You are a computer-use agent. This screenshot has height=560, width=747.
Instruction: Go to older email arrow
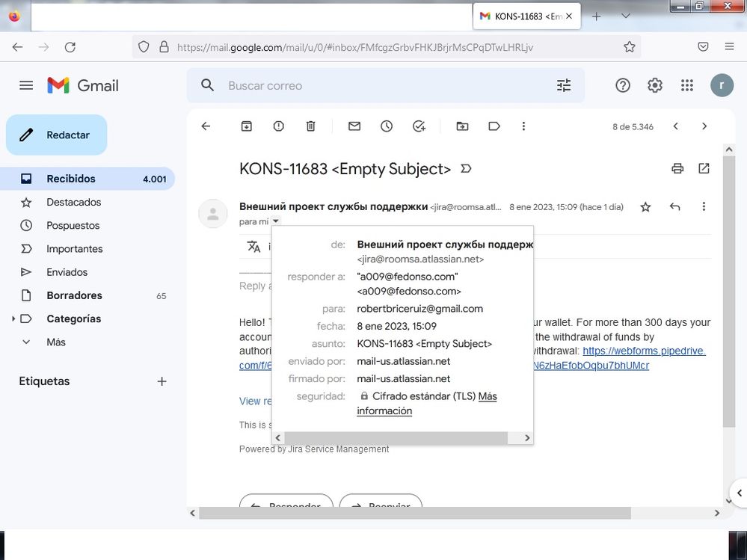(x=704, y=126)
